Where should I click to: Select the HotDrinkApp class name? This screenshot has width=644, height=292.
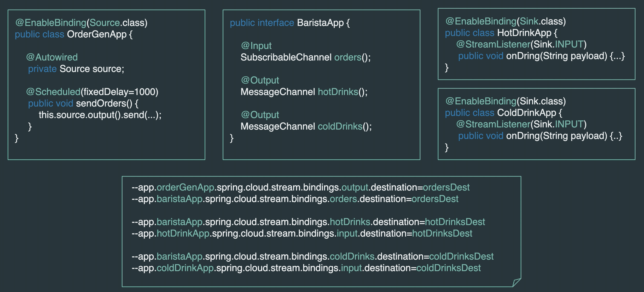coord(527,33)
